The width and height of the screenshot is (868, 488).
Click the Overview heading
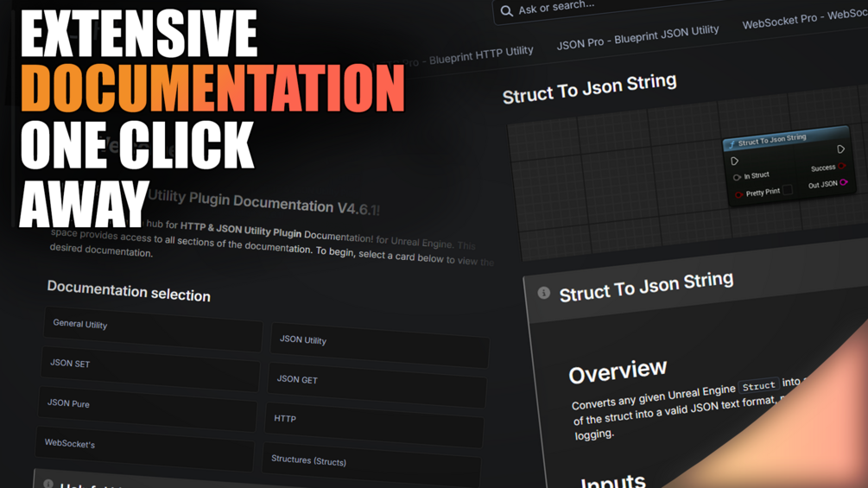pyautogui.click(x=618, y=371)
